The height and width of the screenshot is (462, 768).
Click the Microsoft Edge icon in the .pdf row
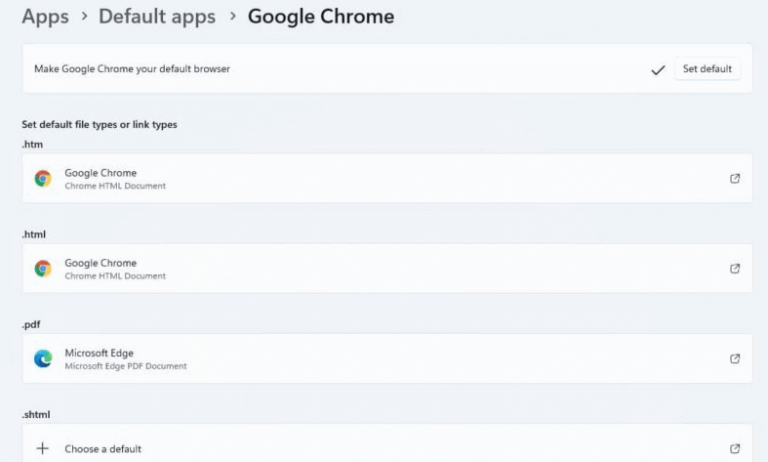[43, 359]
